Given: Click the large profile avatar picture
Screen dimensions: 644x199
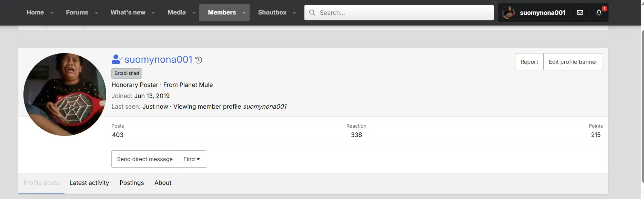Looking at the screenshot, I should click(65, 94).
